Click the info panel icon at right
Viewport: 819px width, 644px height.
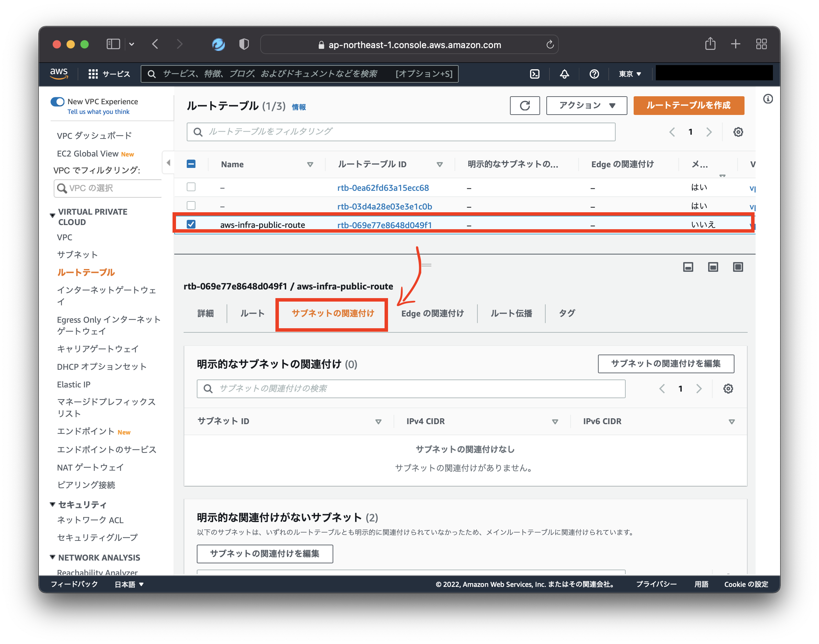pos(768,99)
